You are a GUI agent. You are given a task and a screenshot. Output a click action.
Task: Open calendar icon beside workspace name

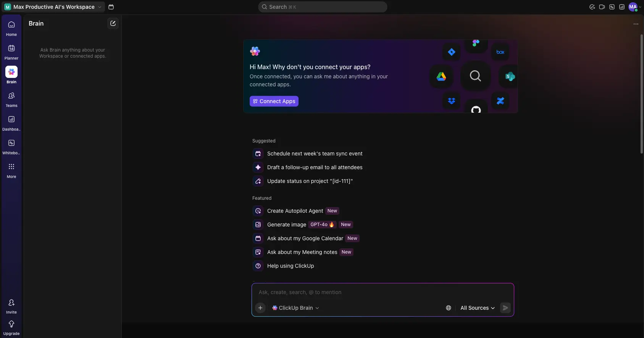click(x=111, y=7)
